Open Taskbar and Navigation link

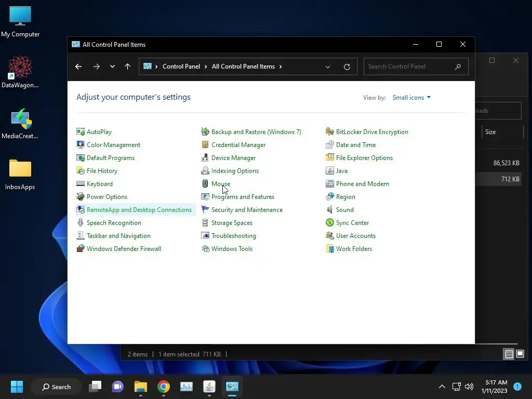[x=118, y=235]
